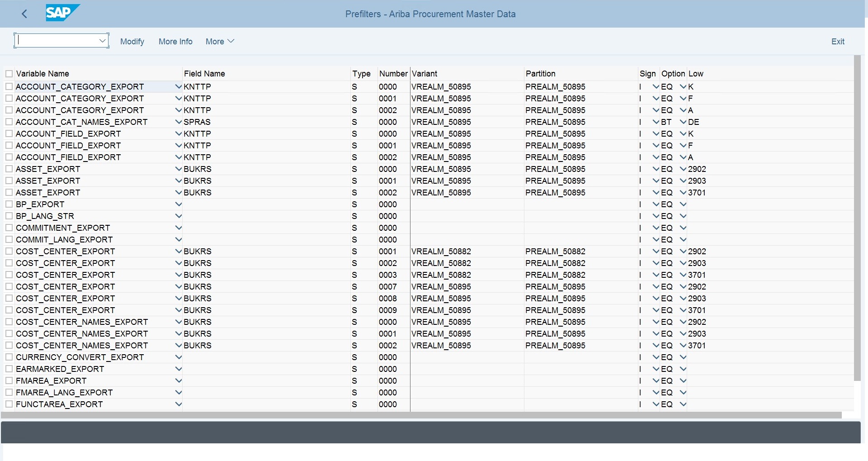Viewport: 868px width, 461px height.
Task: Click the Sign column header
Action: click(x=647, y=74)
